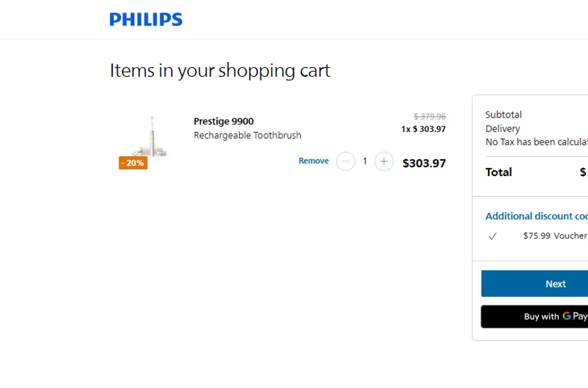Increase quantity with the plus button
Screen dimensions: 588x388
384,161
